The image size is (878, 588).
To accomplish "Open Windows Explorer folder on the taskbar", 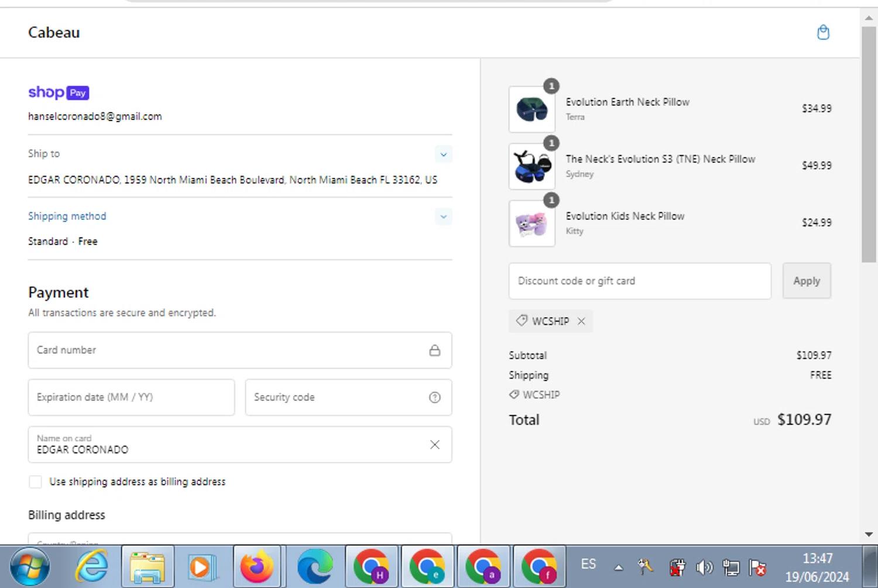I will (x=148, y=566).
